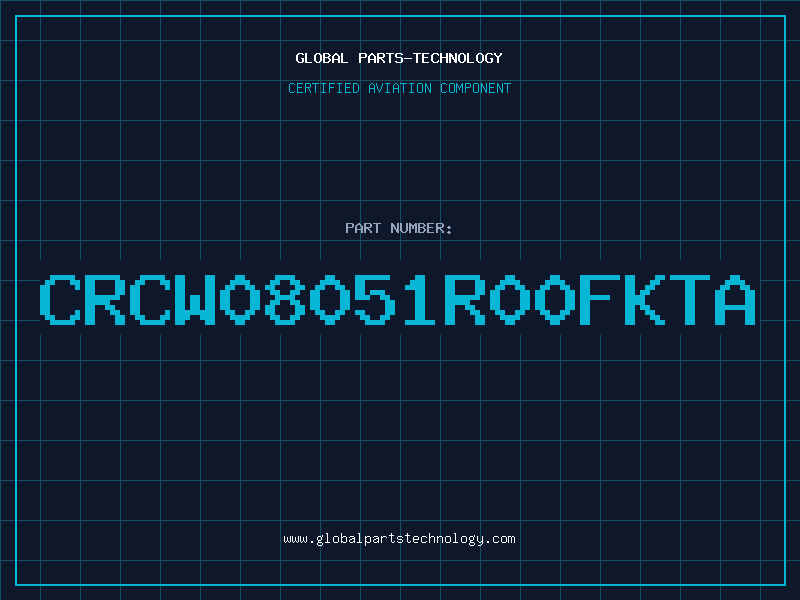Click the website link globalpartstechnology.com
Viewport: 800px width, 600px height.
click(399, 539)
